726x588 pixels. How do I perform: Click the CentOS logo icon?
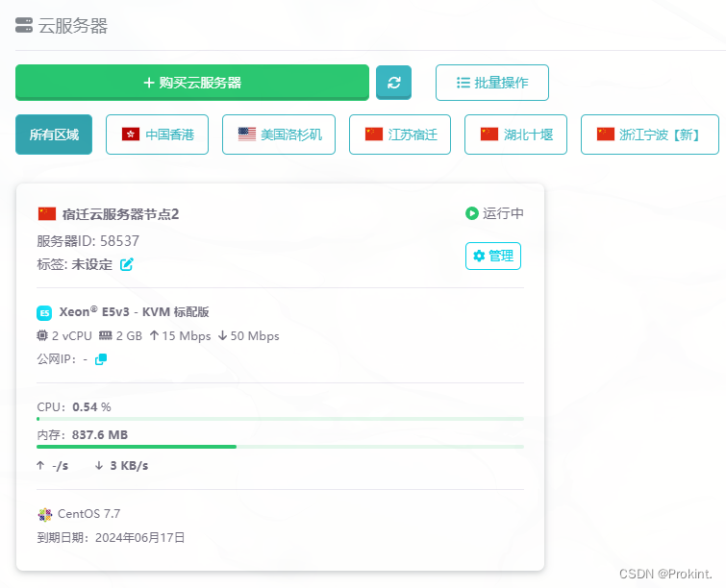(44, 514)
